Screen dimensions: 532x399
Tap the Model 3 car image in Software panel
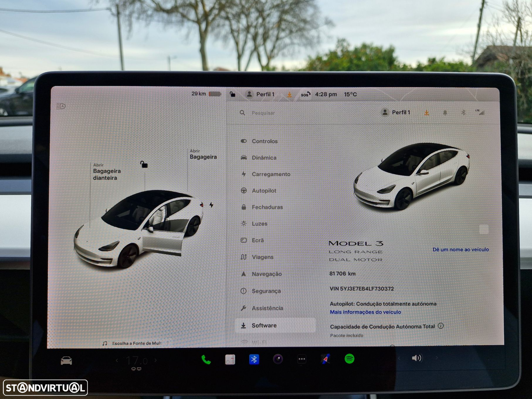pos(411,176)
